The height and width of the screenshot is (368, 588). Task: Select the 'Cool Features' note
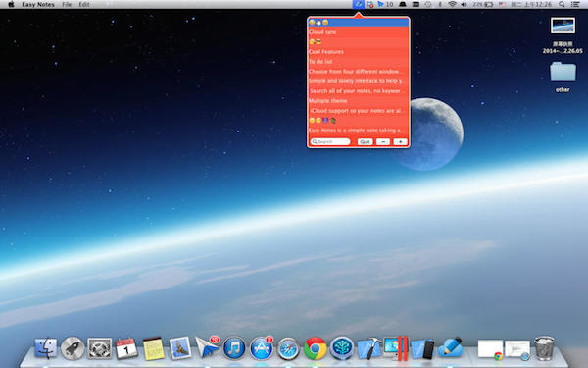[x=358, y=51]
